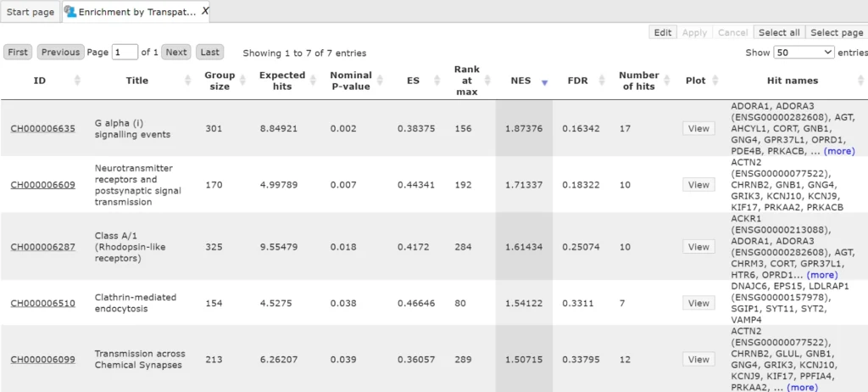View plot for Clathrin-mediated endocytosis

[x=698, y=303]
